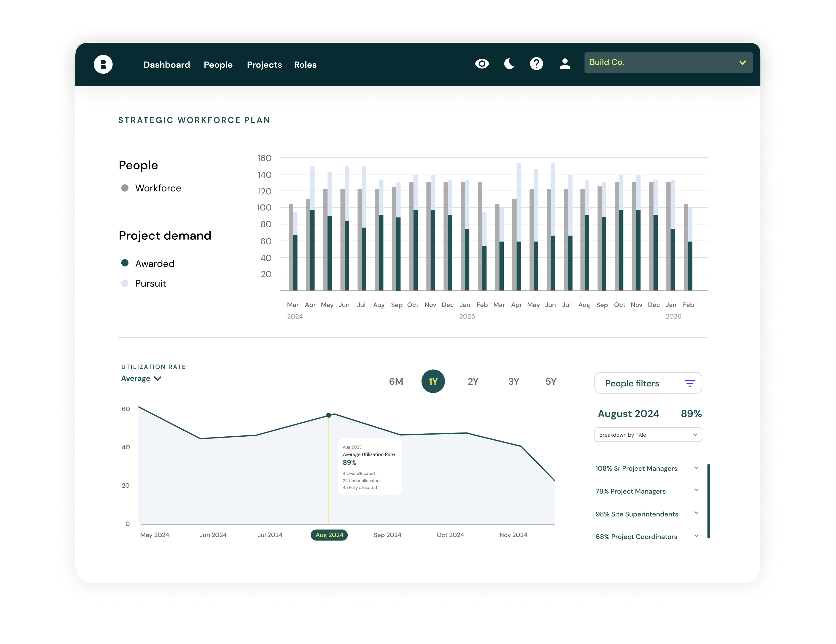Open the user profile icon
Viewport: 836px width, 644px height.
click(565, 63)
